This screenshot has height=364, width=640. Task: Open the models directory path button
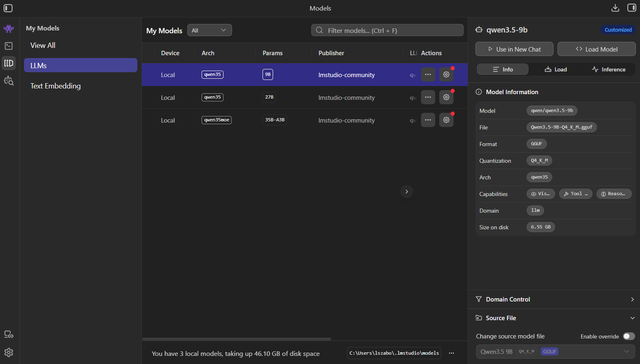coord(394,353)
